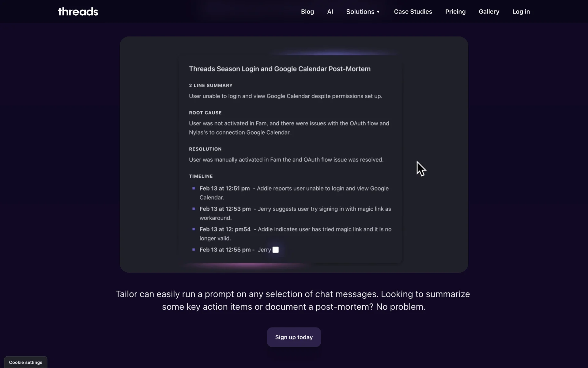Click the mouse pointer graphic in the demo
Screen dimensions: 588x368
pos(420,168)
